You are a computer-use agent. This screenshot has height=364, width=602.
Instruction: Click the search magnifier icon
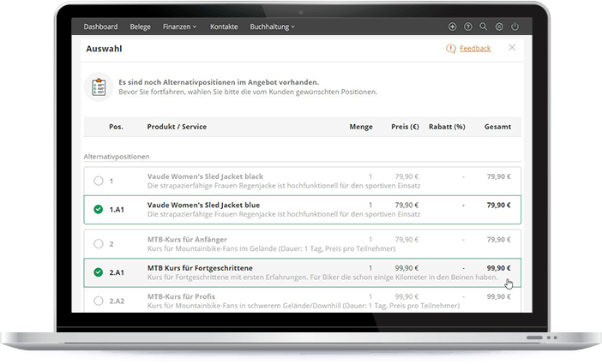point(484,27)
